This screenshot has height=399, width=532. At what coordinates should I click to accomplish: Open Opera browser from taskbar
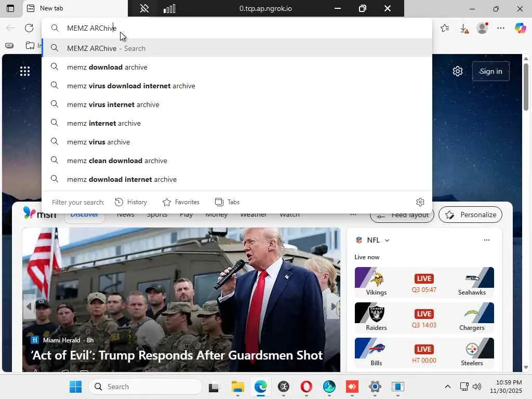[307, 387]
